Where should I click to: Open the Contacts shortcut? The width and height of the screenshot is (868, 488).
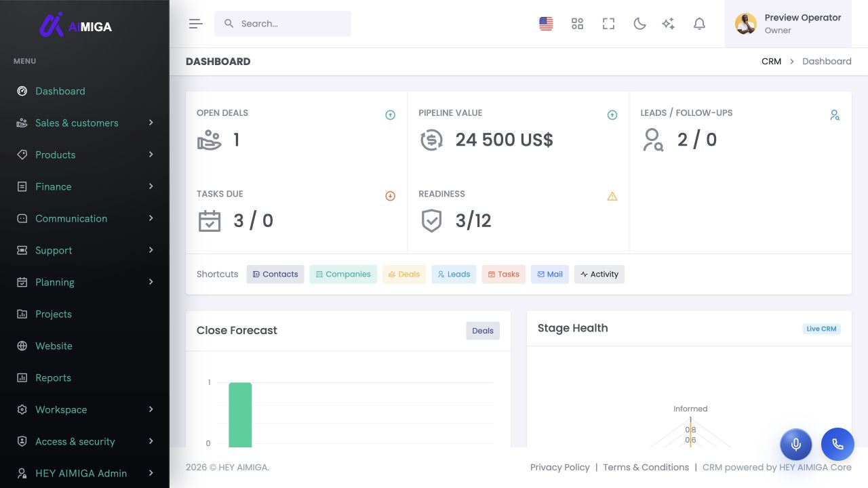point(275,274)
